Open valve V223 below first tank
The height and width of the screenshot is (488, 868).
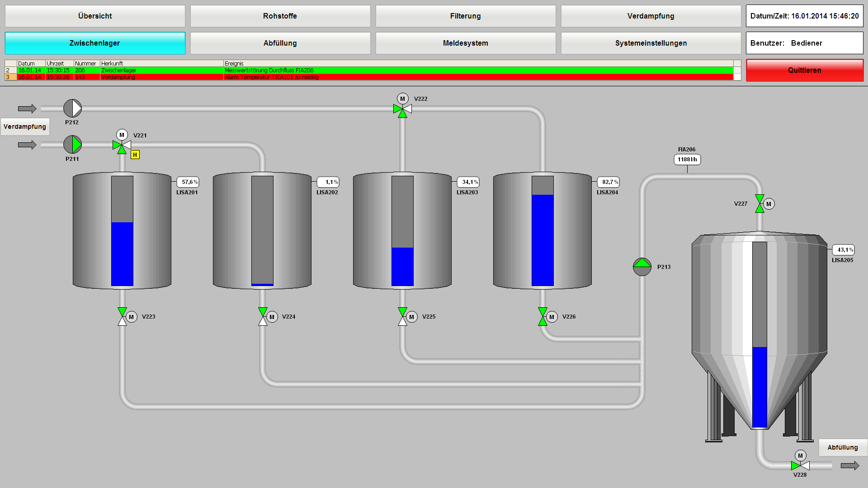pos(123,316)
